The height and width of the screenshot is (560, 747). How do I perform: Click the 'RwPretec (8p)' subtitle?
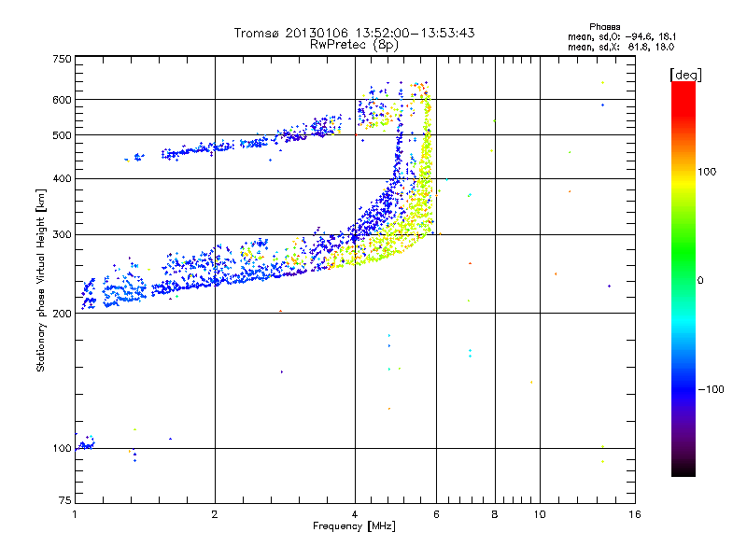coord(354,45)
